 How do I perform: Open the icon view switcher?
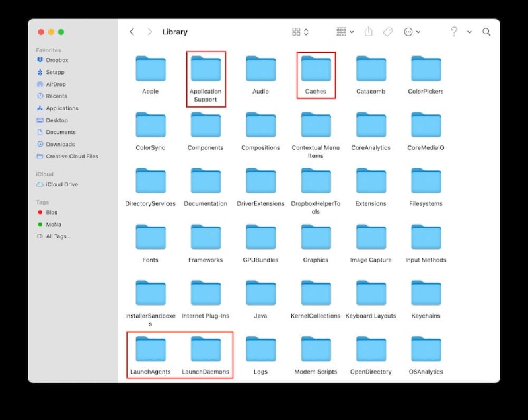pos(300,32)
